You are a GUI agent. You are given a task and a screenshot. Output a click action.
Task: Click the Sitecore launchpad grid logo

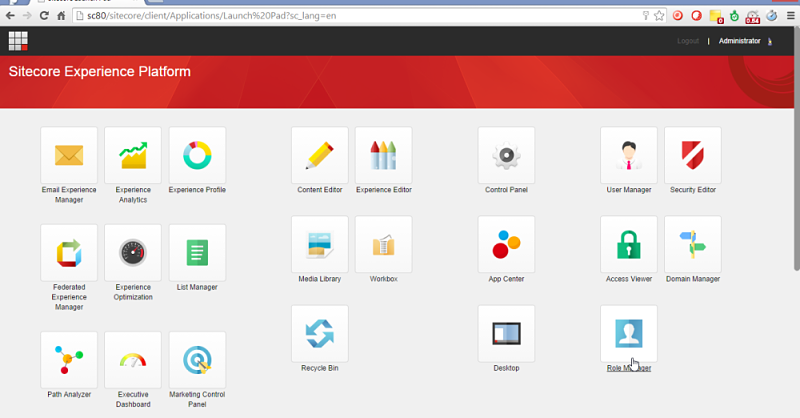click(x=18, y=41)
